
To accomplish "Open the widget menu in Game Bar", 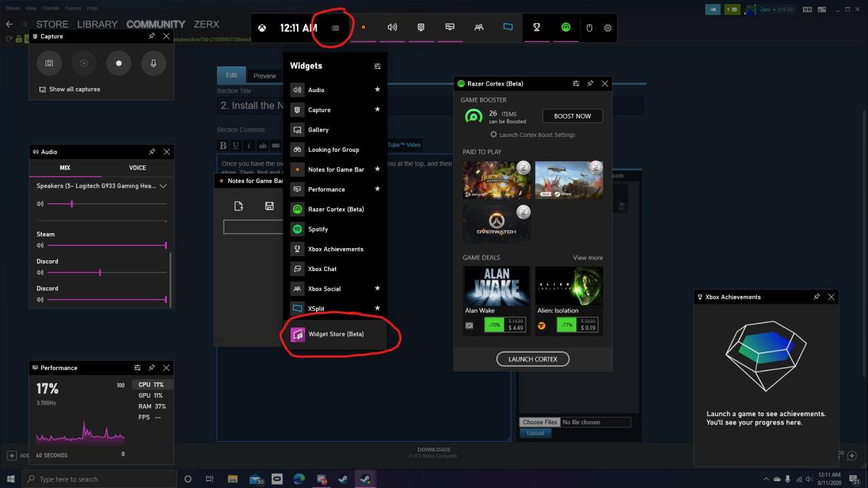I will point(335,28).
